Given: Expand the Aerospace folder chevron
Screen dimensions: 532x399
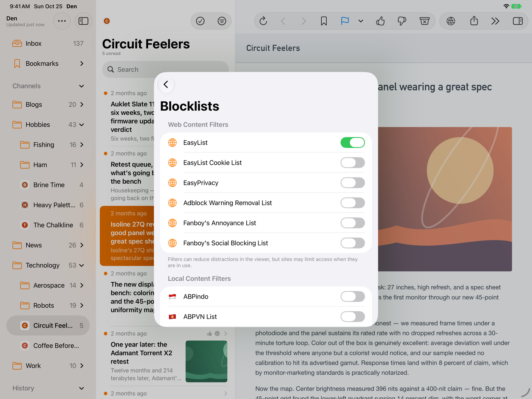Looking at the screenshot, I should click(82, 285).
